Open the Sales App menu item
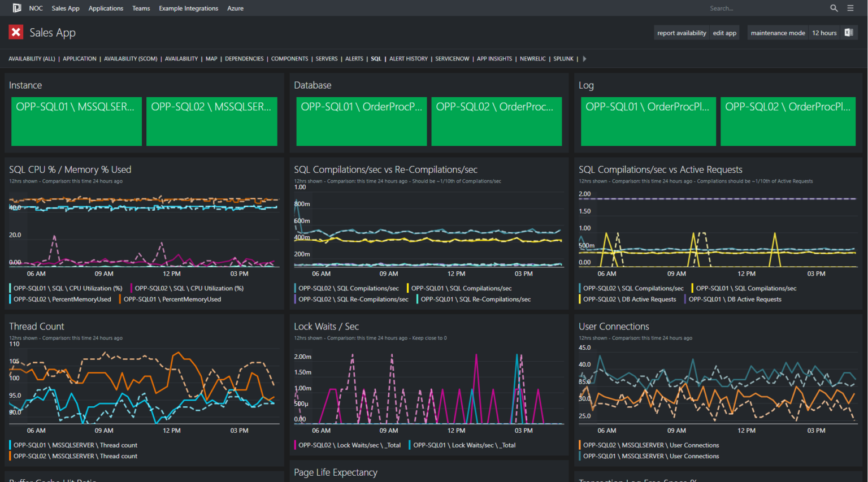868x482 pixels. coord(66,8)
